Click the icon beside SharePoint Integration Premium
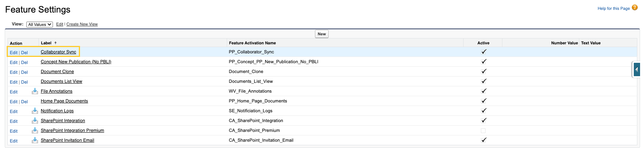 click(35, 130)
